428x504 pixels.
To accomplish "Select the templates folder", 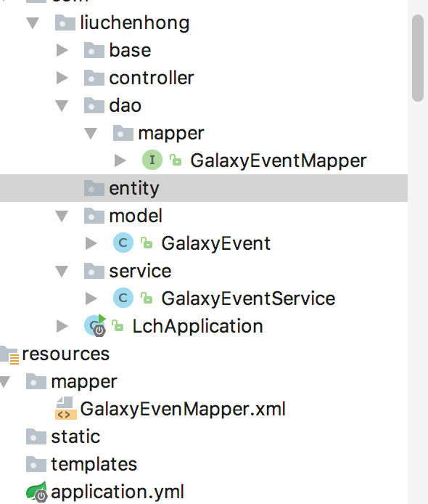I will 94,464.
